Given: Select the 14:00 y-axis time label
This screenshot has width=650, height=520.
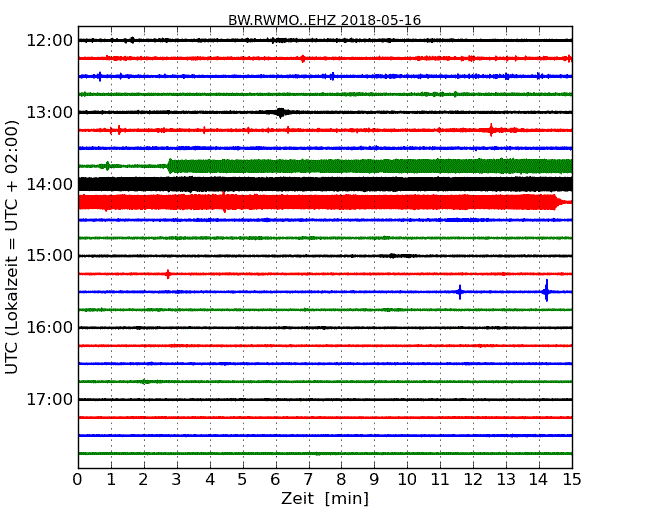Looking at the screenshot, I should 49,184.
